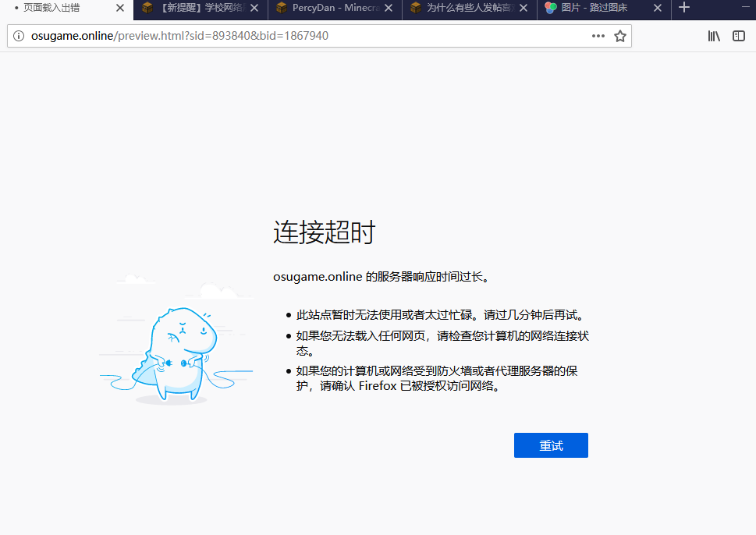
Task: Toggle the sidebar panel icon
Action: [x=739, y=36]
